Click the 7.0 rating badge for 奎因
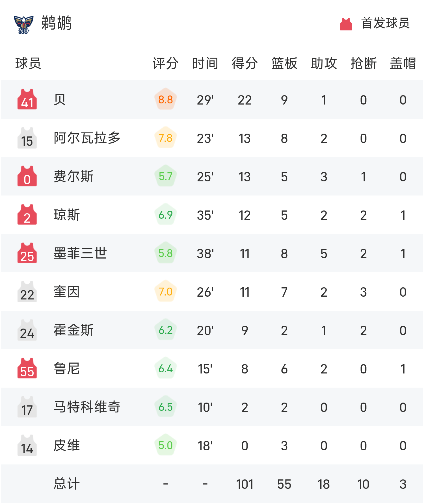The height and width of the screenshot is (504, 424). pyautogui.click(x=166, y=292)
